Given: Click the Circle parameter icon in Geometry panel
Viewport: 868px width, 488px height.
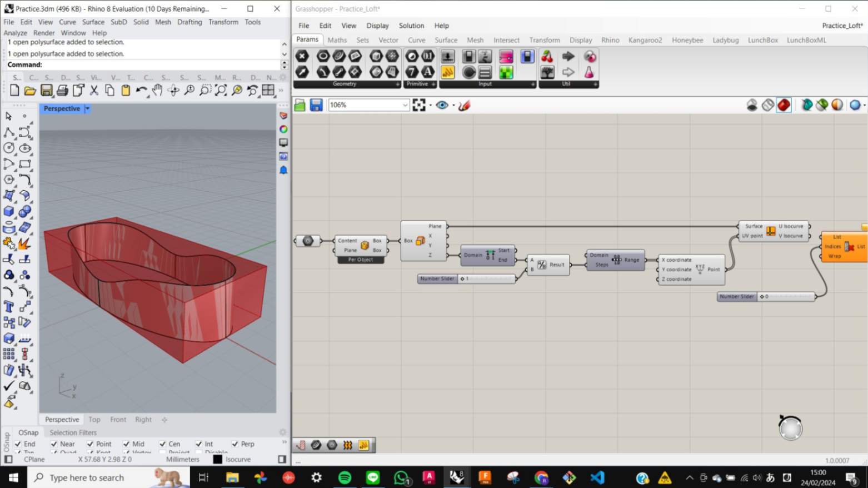Looking at the screenshot, I should [323, 56].
